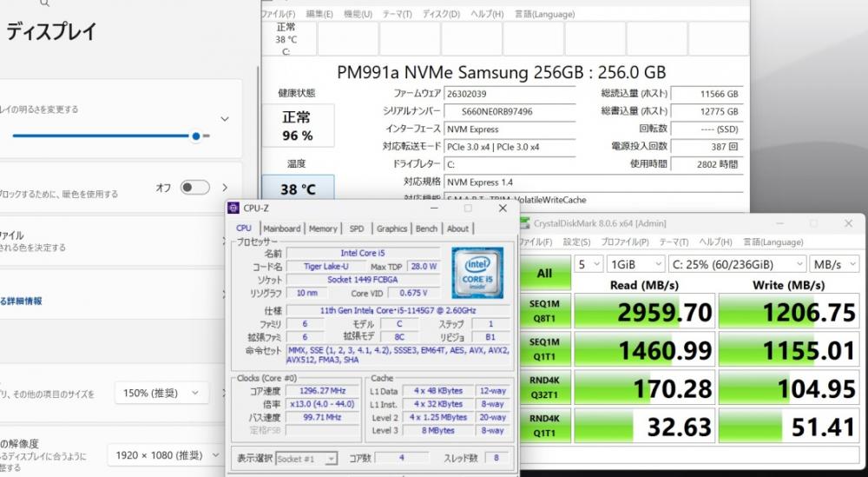
Task: Open the test count dropdown showing 5
Action: pos(589,264)
